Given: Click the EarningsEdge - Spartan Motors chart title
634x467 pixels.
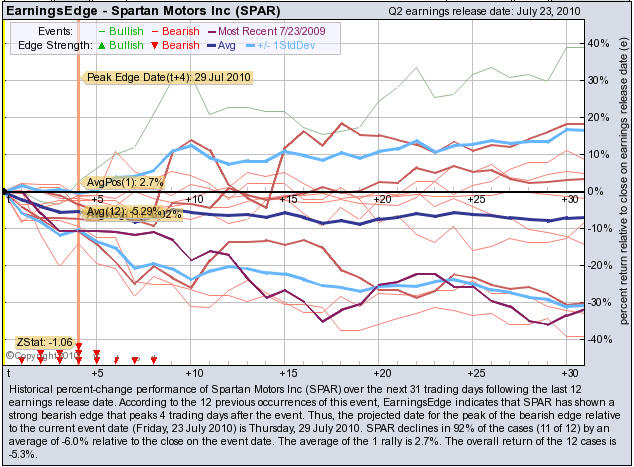Looking at the screenshot, I should pyautogui.click(x=129, y=9).
